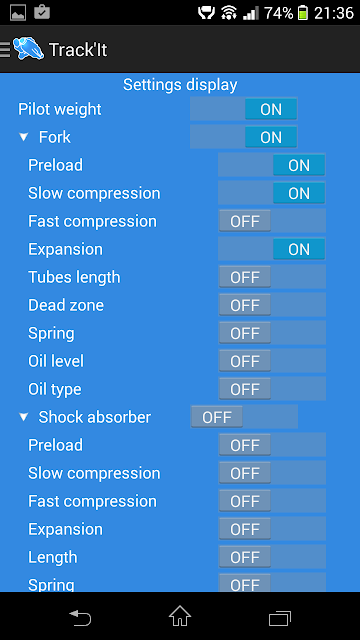Enable the Shock absorber section switch

click(x=244, y=417)
